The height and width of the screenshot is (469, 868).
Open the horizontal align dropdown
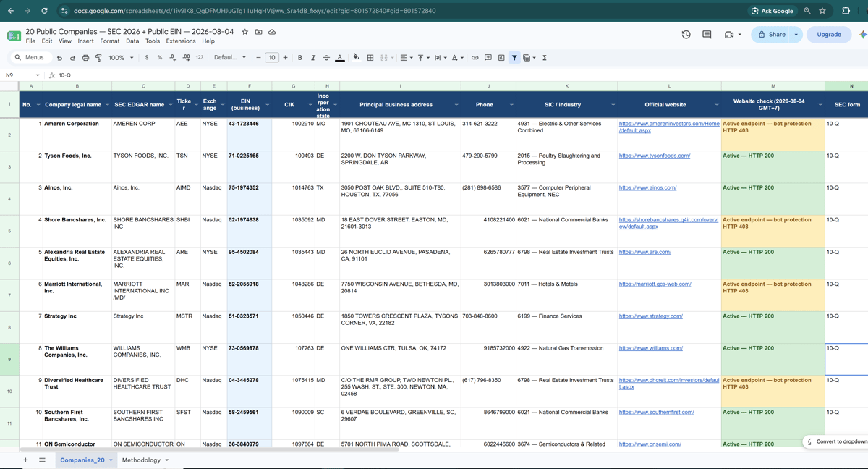pos(406,58)
